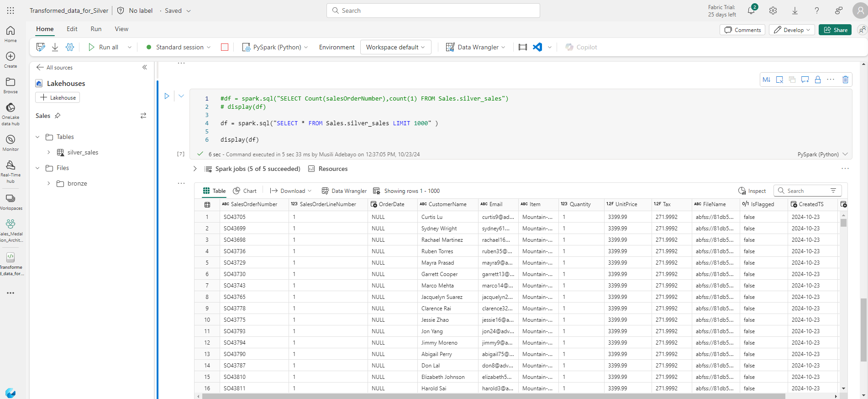Open the app launcher waffle menu

tap(11, 10)
